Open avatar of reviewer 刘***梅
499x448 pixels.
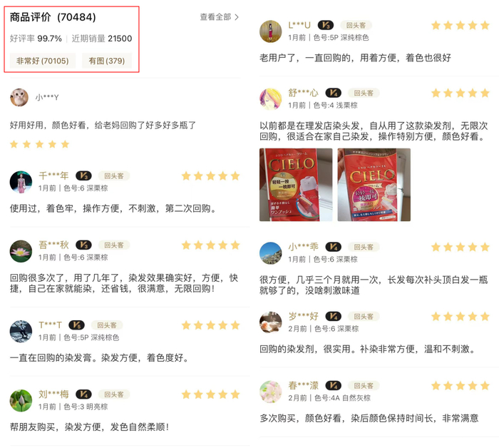pyautogui.click(x=21, y=400)
